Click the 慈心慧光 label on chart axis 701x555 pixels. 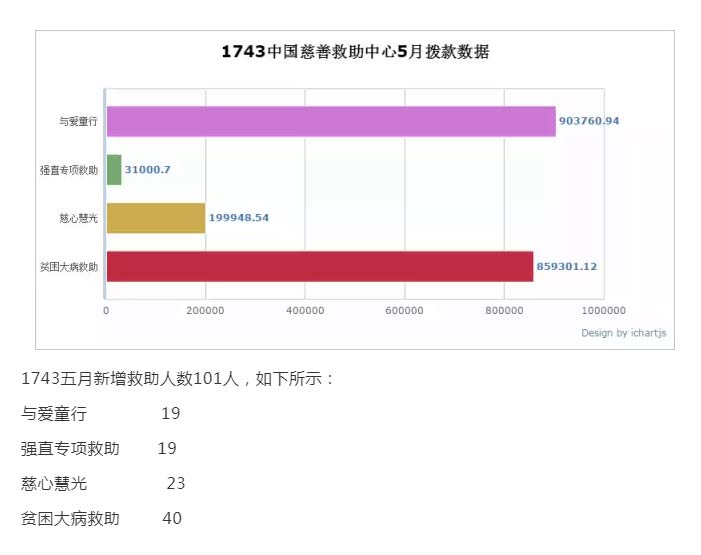point(78,218)
